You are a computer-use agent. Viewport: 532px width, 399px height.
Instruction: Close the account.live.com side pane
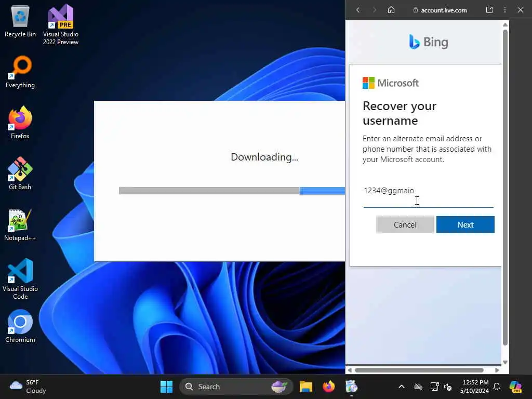click(x=521, y=10)
